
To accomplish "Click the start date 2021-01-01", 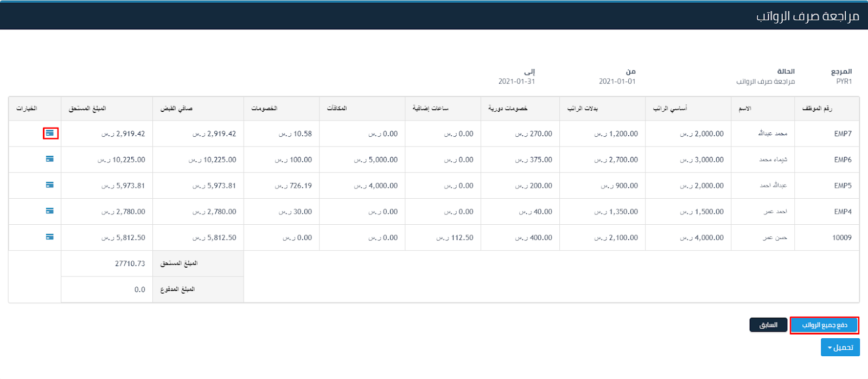I will [x=617, y=81].
